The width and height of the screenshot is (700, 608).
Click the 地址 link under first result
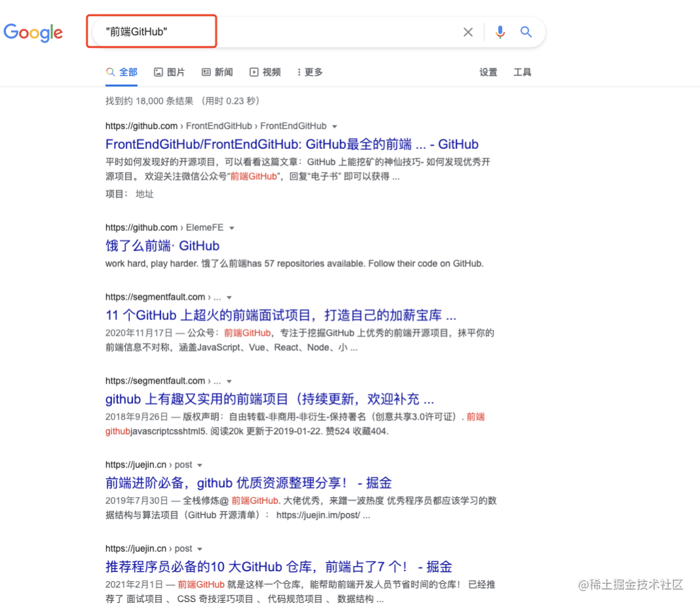pyautogui.click(x=145, y=194)
